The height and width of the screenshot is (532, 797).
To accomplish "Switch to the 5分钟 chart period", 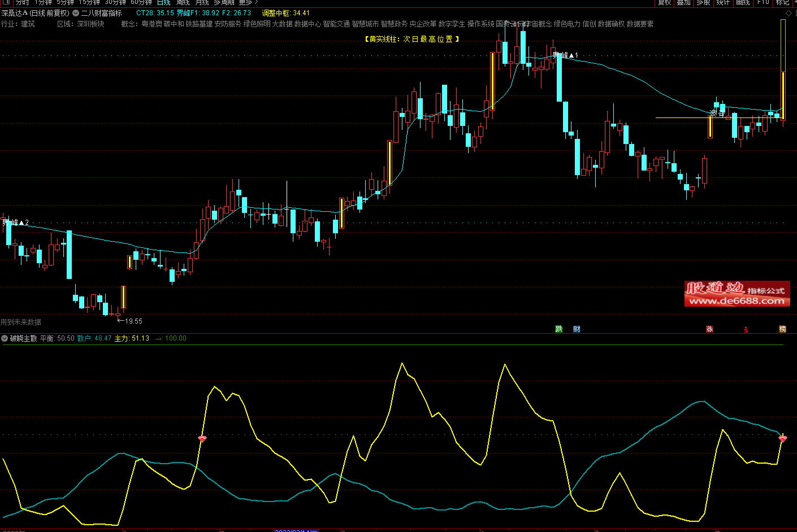I will 65,2.
